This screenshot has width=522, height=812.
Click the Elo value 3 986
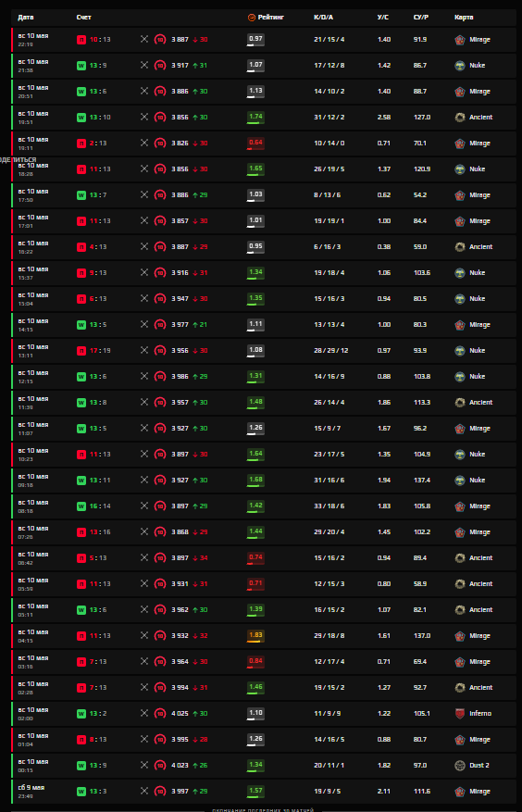coord(180,377)
